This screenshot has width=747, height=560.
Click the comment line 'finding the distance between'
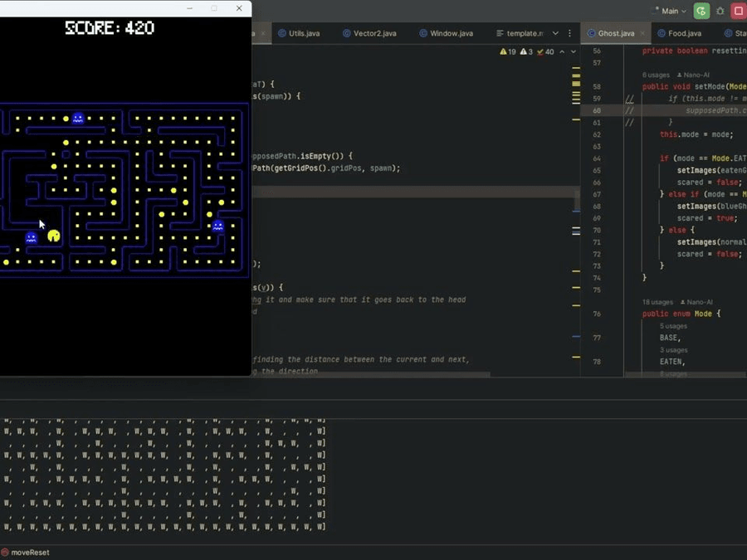coord(361,359)
